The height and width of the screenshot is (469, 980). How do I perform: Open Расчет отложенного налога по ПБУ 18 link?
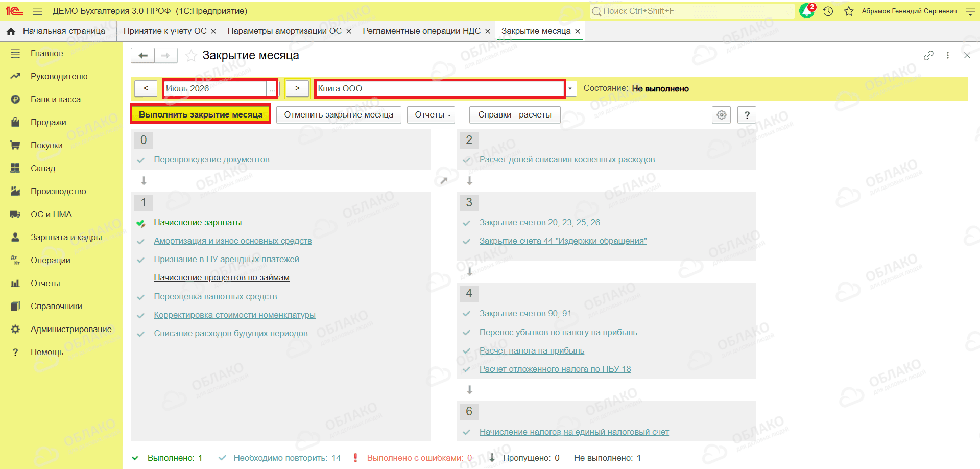point(555,369)
